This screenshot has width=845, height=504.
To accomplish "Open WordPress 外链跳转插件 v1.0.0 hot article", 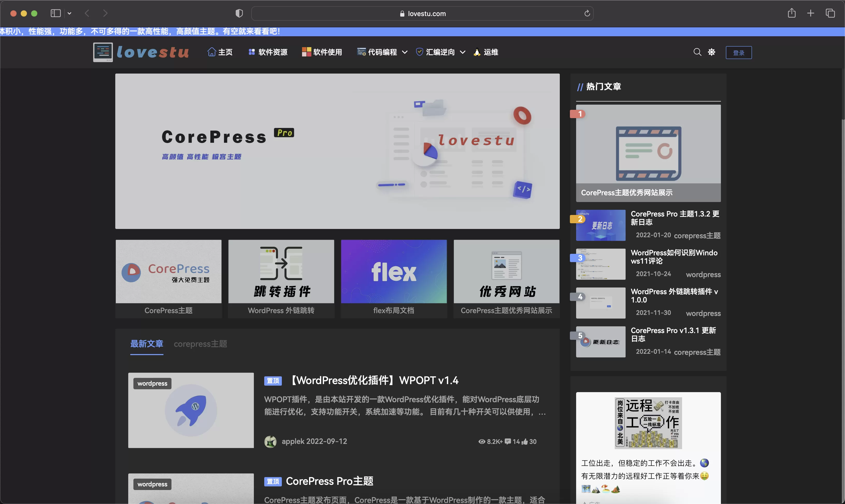I will (x=674, y=296).
